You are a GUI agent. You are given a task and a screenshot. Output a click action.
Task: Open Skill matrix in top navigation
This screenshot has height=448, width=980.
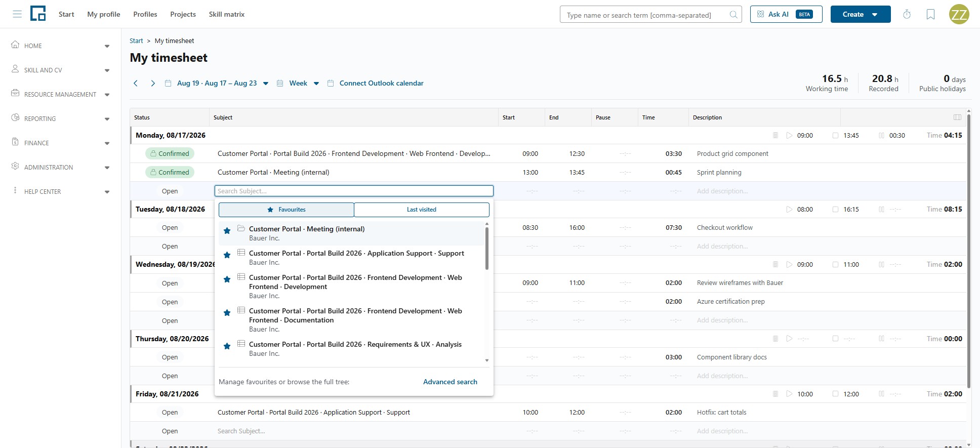tap(227, 14)
